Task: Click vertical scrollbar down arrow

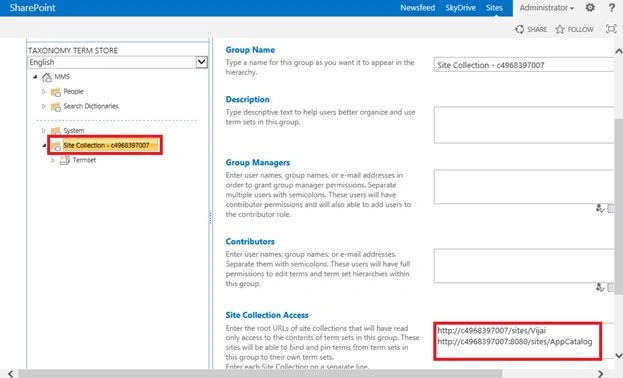Action: pos(619,355)
